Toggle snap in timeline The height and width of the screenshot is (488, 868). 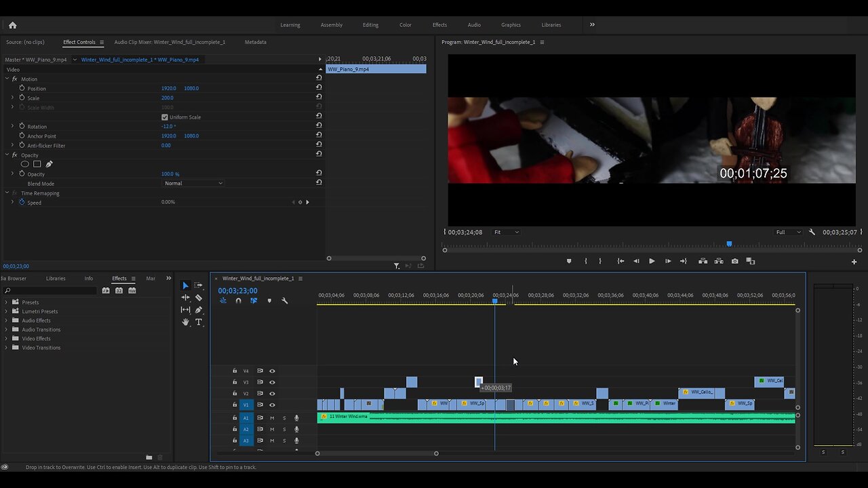(238, 301)
